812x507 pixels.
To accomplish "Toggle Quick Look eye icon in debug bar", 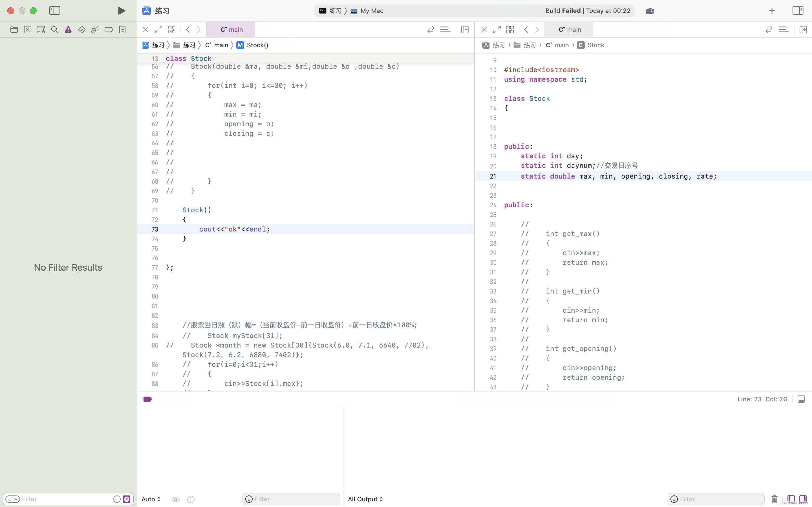I will 176,499.
